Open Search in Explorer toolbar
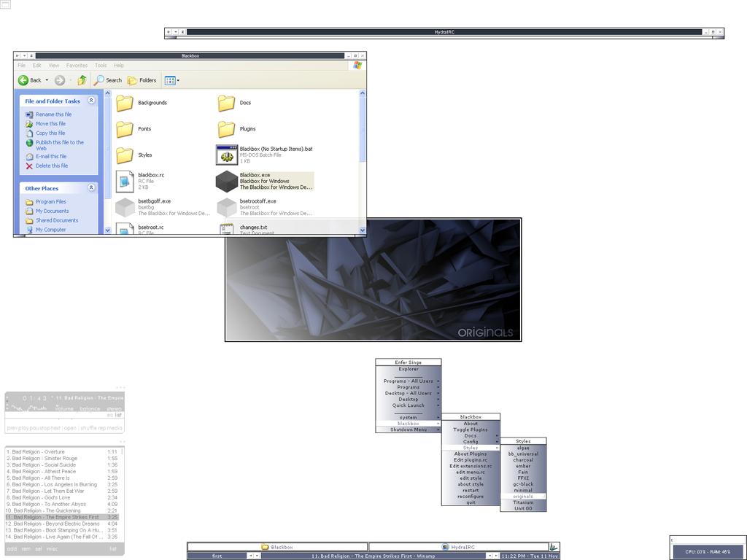747x560 pixels. pyautogui.click(x=108, y=80)
